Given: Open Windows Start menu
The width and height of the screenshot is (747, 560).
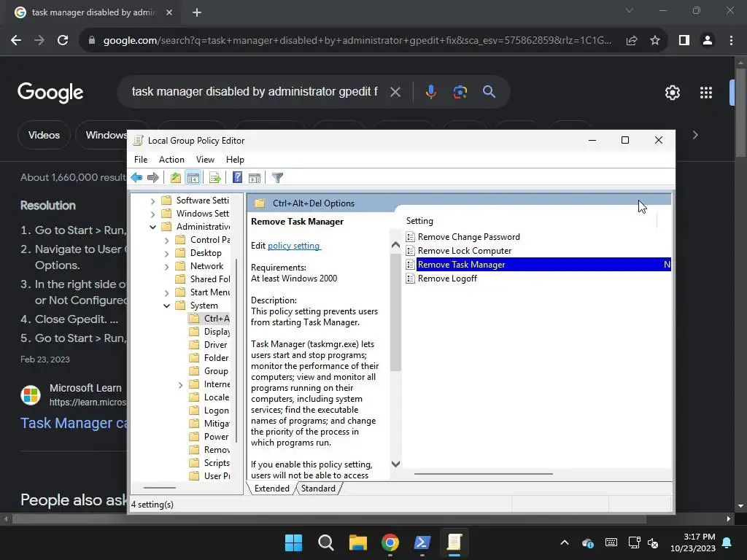Looking at the screenshot, I should (293, 542).
